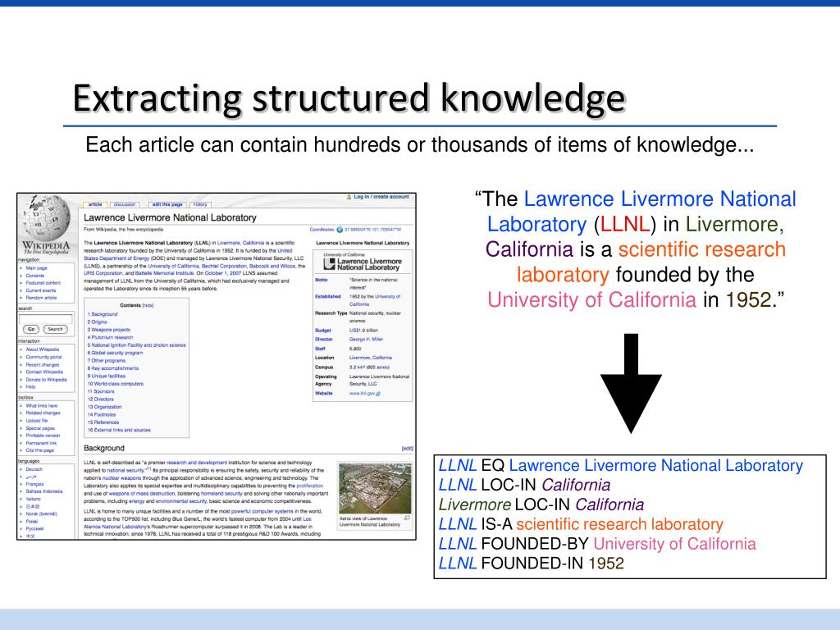
Task: Switch to Français language version
Action: click(x=34, y=484)
